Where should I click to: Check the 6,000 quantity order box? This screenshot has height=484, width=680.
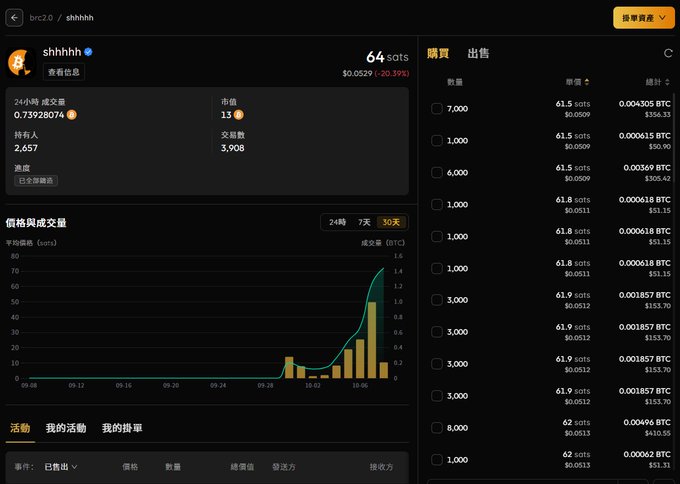click(x=437, y=172)
